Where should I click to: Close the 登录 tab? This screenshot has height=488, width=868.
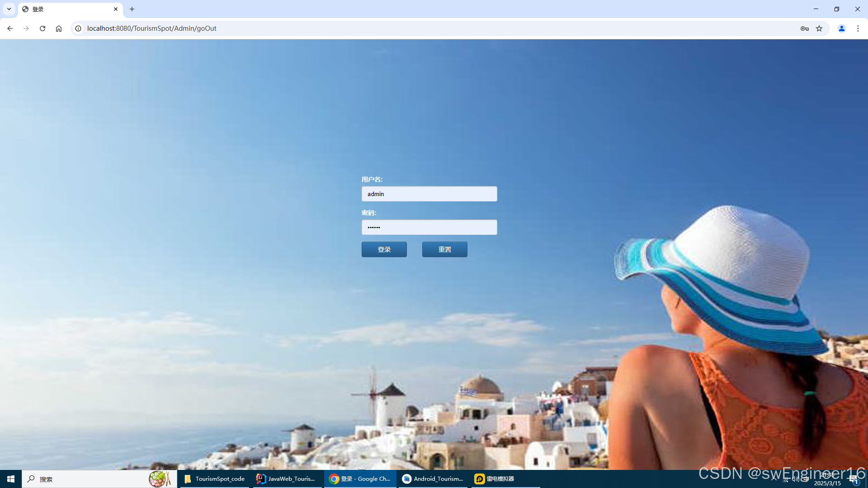pyautogui.click(x=116, y=9)
